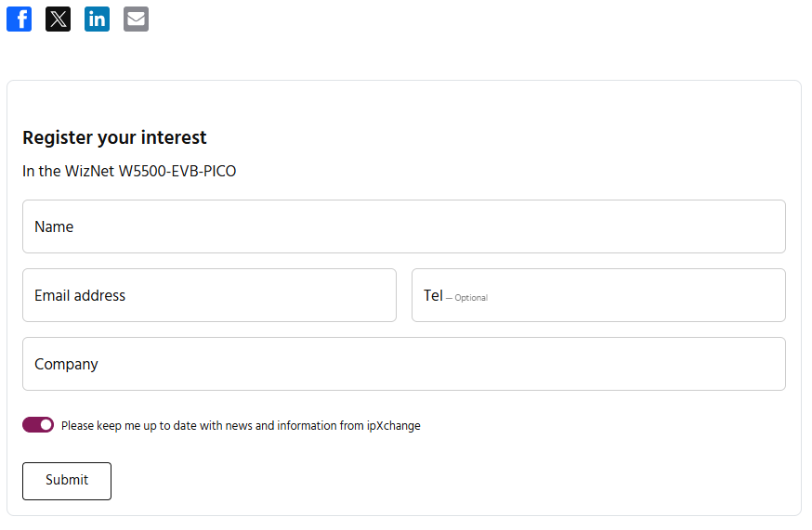Click the 'Optional' hint beside Tel

tap(470, 298)
